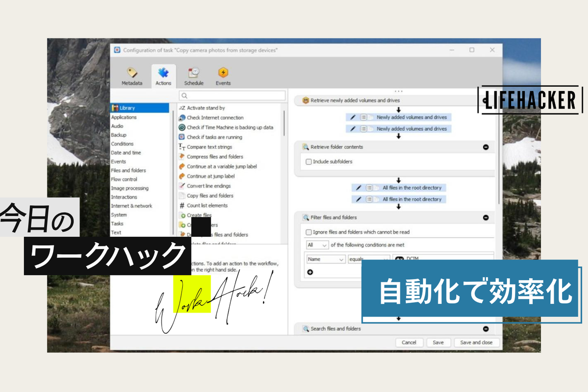
Task: Select the Count list elements hash icon
Action: click(x=182, y=206)
